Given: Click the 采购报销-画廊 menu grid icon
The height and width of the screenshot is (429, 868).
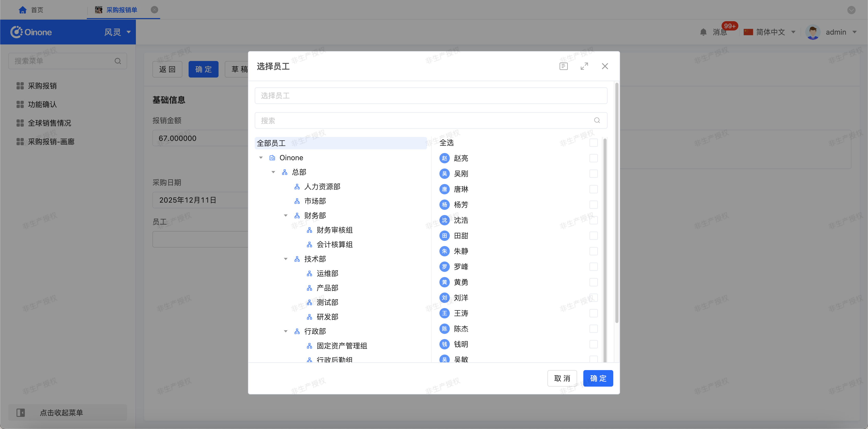Looking at the screenshot, I should point(20,142).
